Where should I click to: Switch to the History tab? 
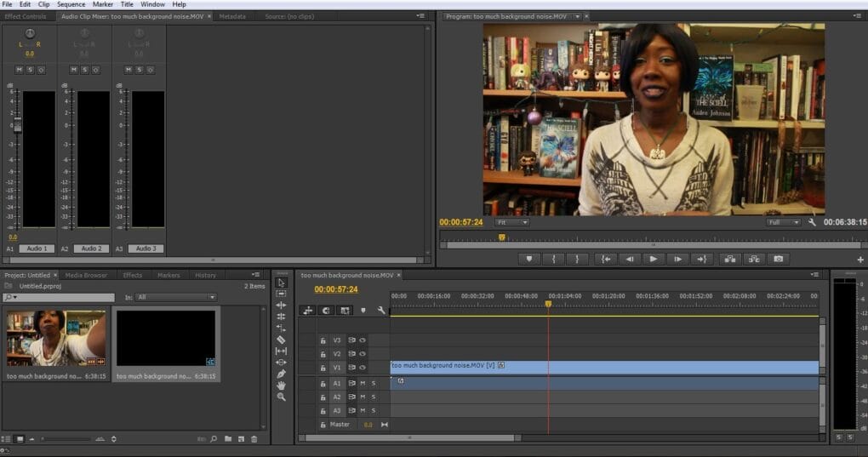pos(205,275)
